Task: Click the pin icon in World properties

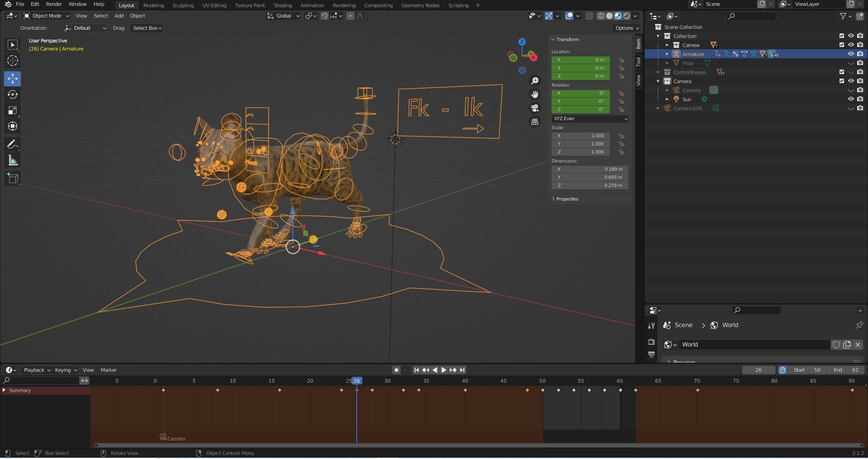Action: click(x=859, y=325)
